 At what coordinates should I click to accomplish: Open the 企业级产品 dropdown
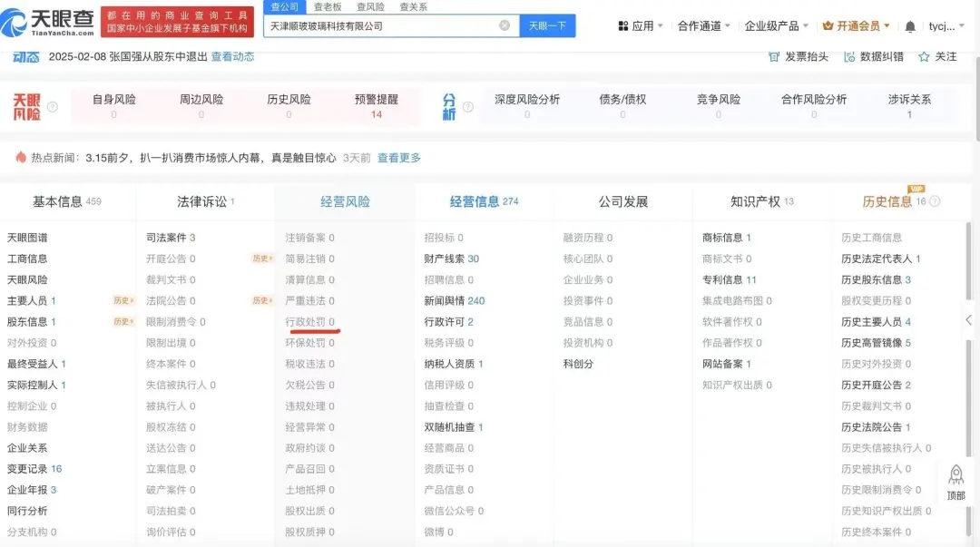pyautogui.click(x=776, y=26)
